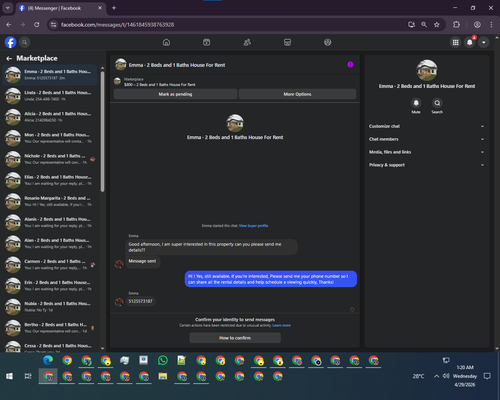Click the More Options button

[297, 94]
